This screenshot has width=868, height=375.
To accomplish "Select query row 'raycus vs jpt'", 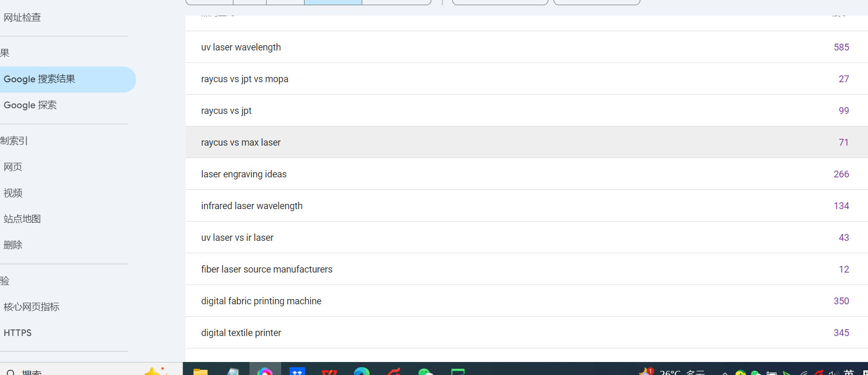I will pos(527,111).
